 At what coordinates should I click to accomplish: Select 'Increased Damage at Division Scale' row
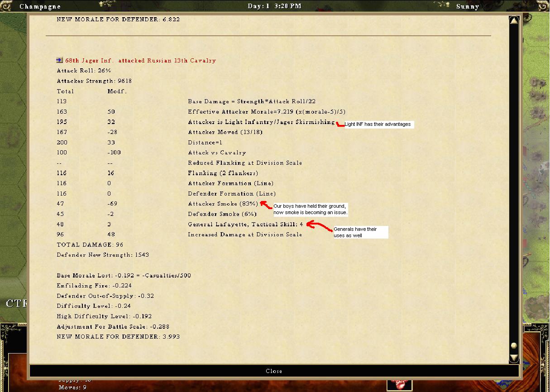pos(245,234)
